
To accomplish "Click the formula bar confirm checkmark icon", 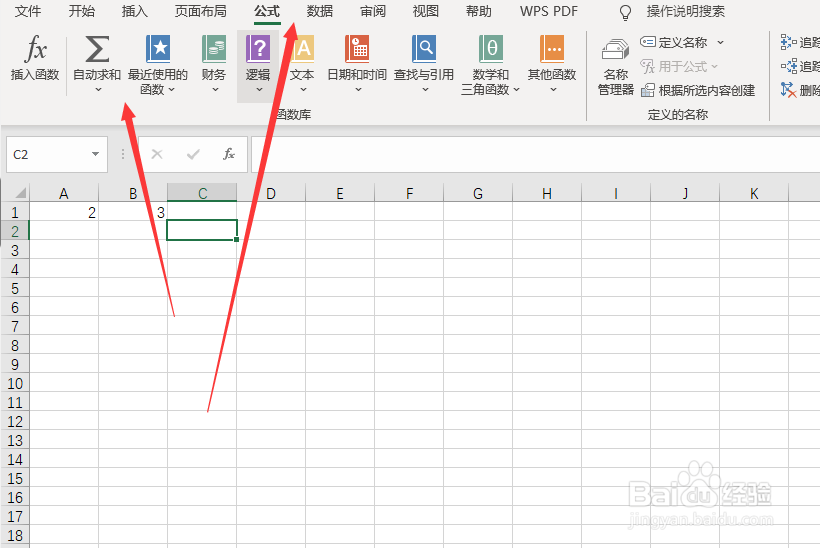I will tap(193, 154).
